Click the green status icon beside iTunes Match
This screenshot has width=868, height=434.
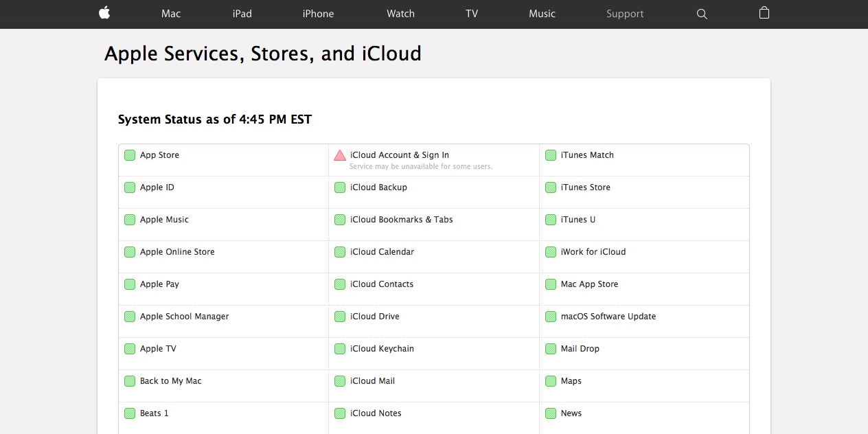pos(551,155)
